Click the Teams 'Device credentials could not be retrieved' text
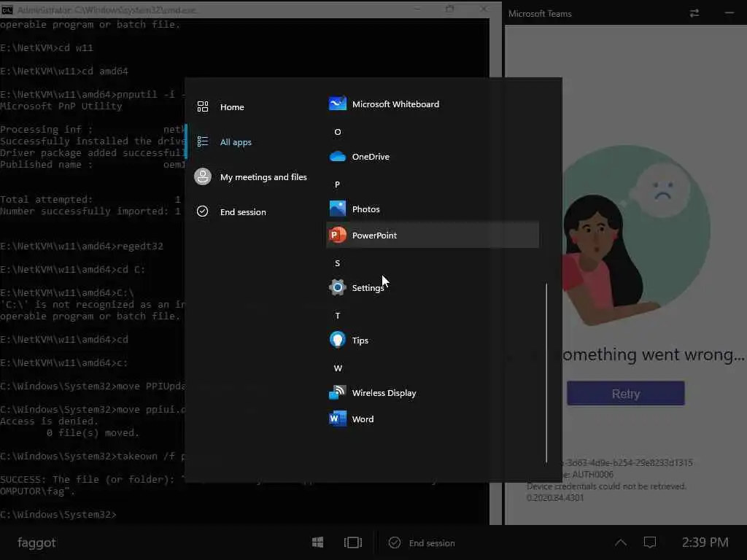747x560 pixels. pos(606,486)
